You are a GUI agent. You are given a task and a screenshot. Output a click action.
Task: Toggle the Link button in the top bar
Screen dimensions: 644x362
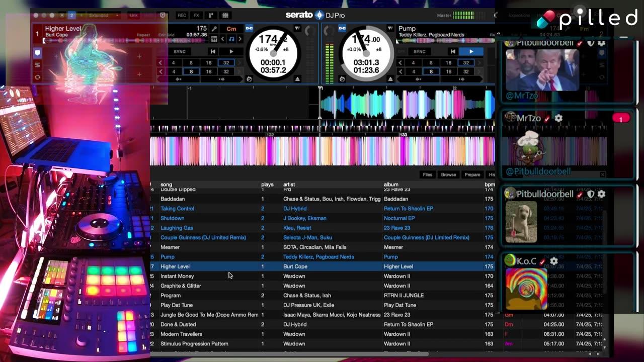click(x=134, y=16)
